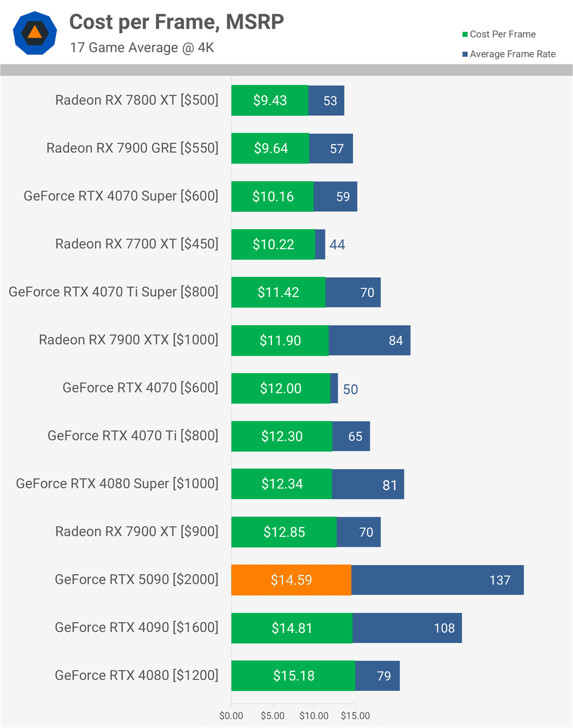Image resolution: width=573 pixels, height=728 pixels.
Task: Select the Average Frame Rate legend label
Action: point(513,54)
